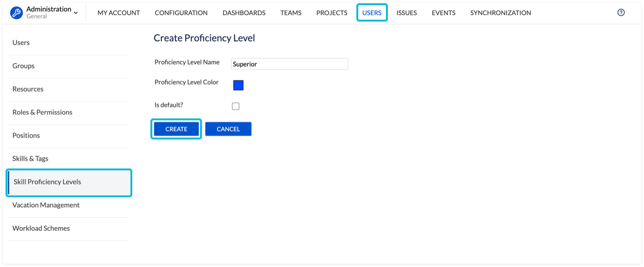Open the Proficiency Level Color swatch

click(238, 85)
